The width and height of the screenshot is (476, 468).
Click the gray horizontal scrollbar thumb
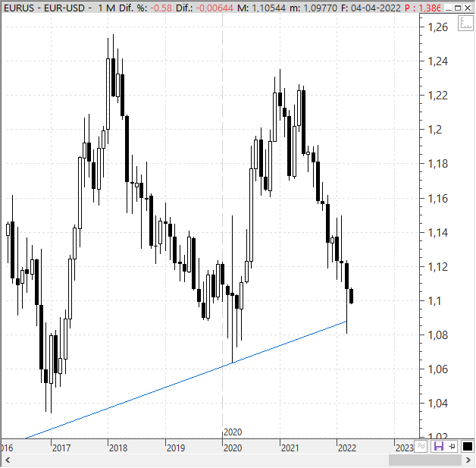[425, 460]
